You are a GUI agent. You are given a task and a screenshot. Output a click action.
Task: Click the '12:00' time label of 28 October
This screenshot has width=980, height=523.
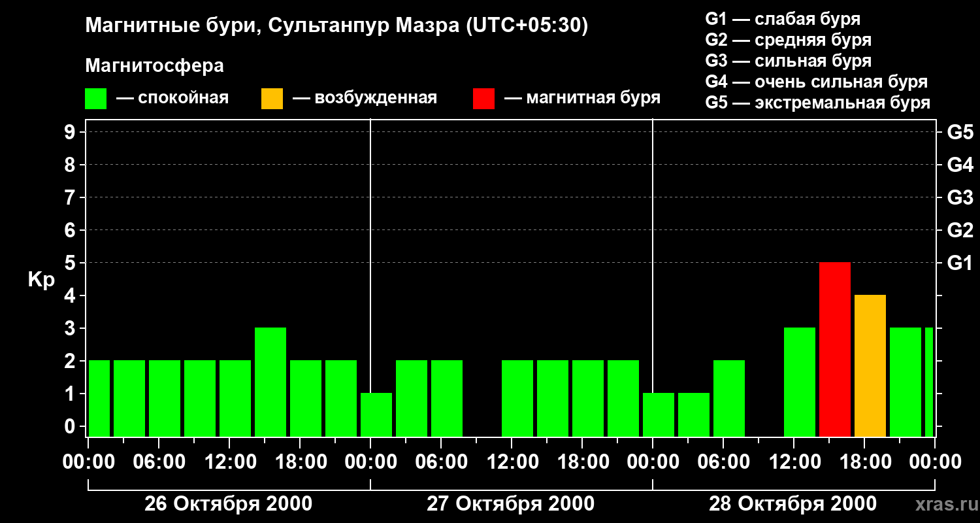(794, 462)
